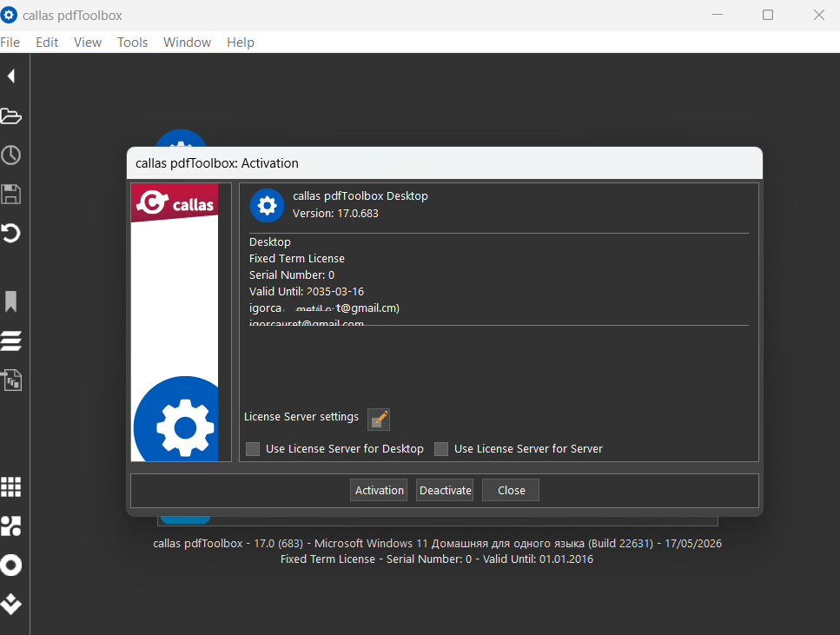
Task: Click the Activation button
Action: click(379, 490)
